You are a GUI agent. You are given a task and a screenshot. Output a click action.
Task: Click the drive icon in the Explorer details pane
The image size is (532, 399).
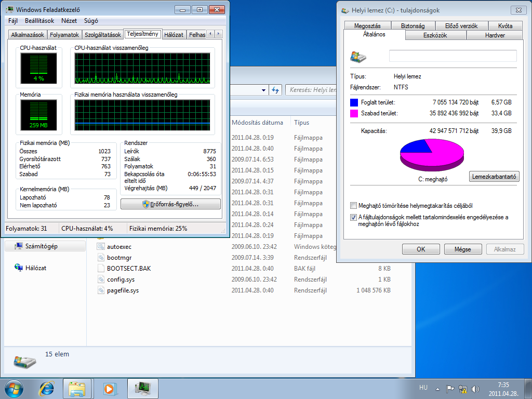pos(25,361)
